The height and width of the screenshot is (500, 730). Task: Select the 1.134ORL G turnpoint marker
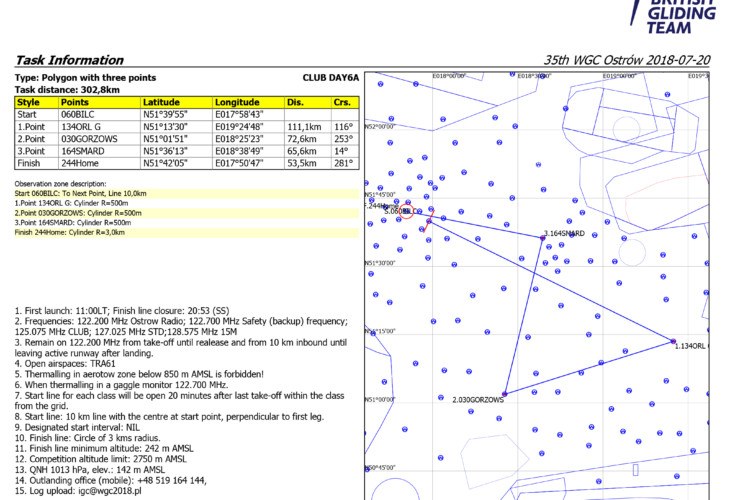click(674, 341)
